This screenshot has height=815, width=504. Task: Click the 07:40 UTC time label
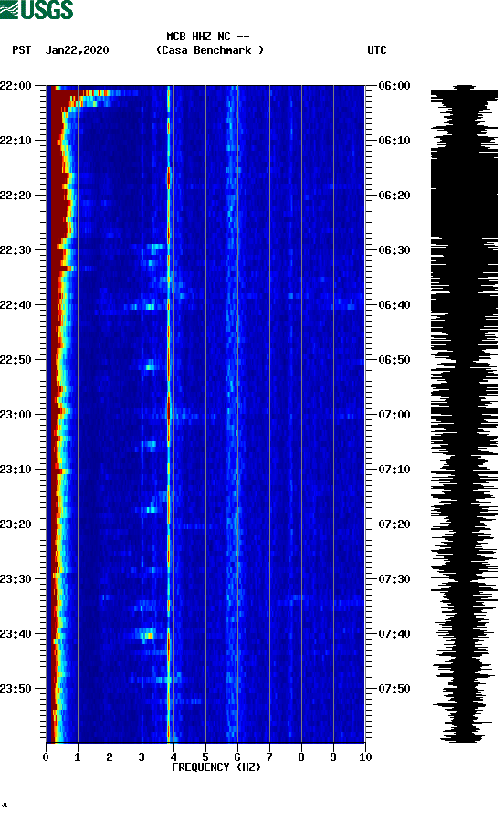point(394,634)
